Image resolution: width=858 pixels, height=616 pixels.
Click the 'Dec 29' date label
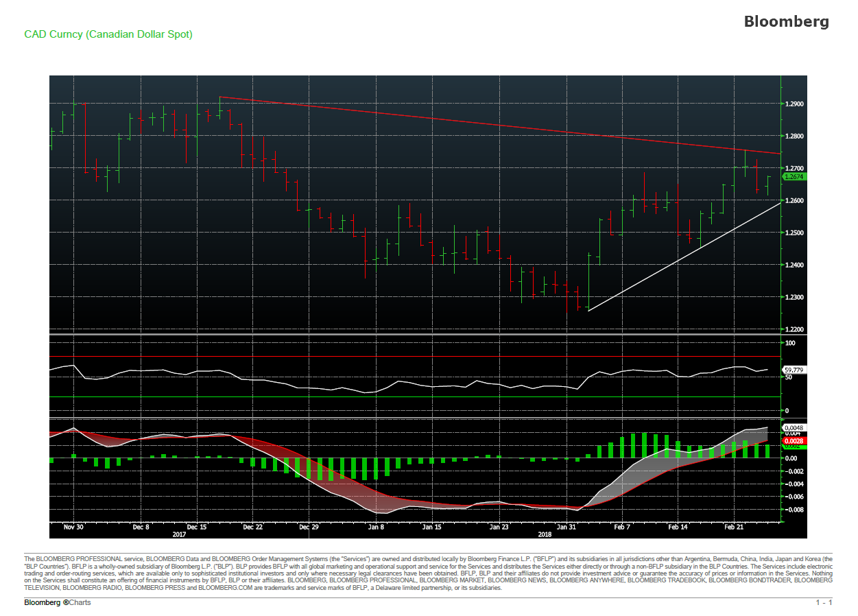[309, 527]
